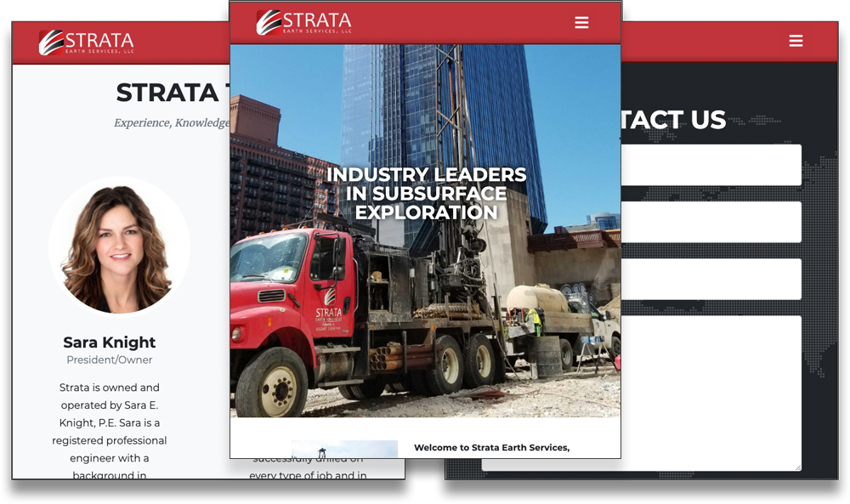This screenshot has height=504, width=850.
Task: Open the hamburger menu on the center homepage
Action: point(581,22)
